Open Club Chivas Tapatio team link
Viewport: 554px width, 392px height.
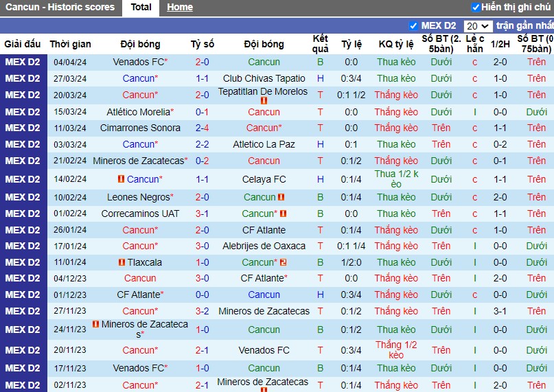coord(264,78)
